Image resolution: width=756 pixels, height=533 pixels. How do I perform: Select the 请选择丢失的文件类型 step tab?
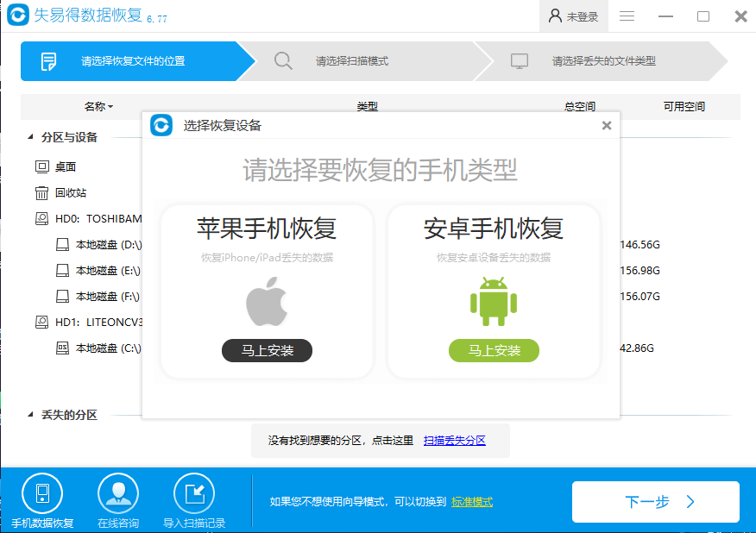[602, 61]
